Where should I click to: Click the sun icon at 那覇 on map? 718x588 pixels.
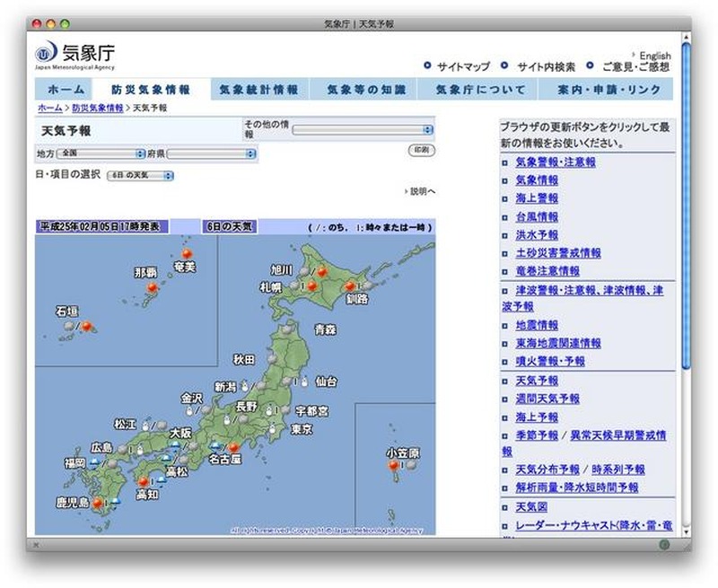tap(153, 287)
